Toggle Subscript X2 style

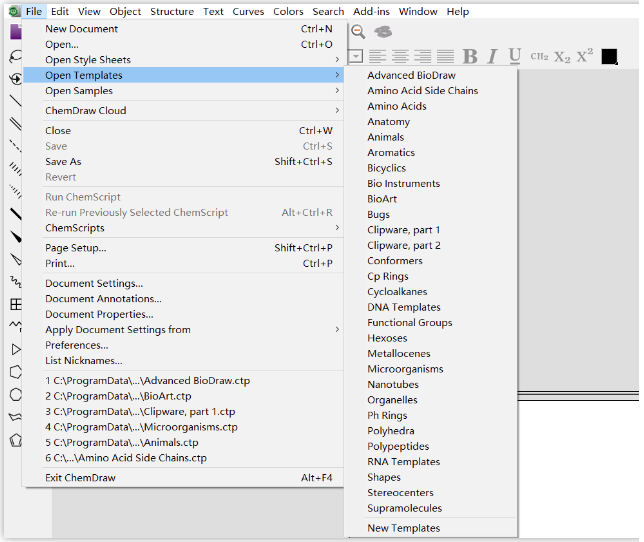tap(562, 57)
